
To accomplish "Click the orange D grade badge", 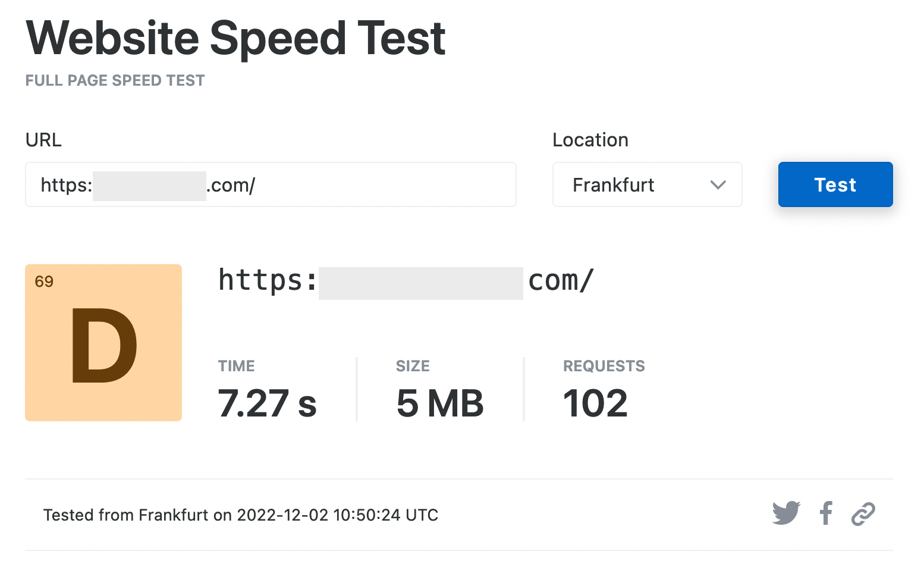I will [103, 343].
